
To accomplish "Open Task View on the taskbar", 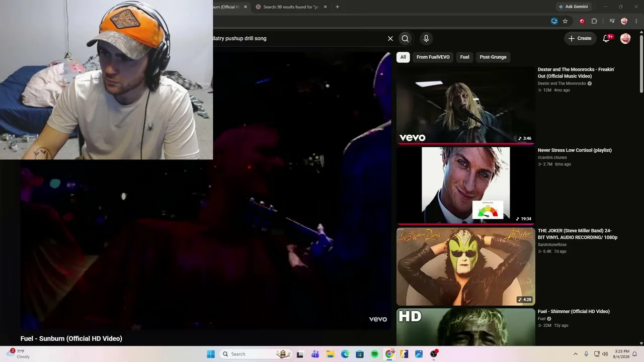I will pyautogui.click(x=300, y=354).
